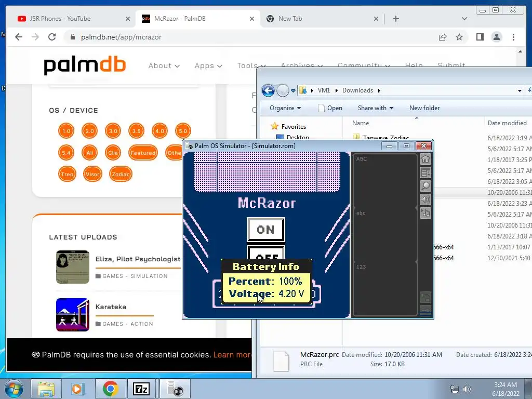
Task: Close the McRazor - PalmDB tab
Action: [x=252, y=19]
